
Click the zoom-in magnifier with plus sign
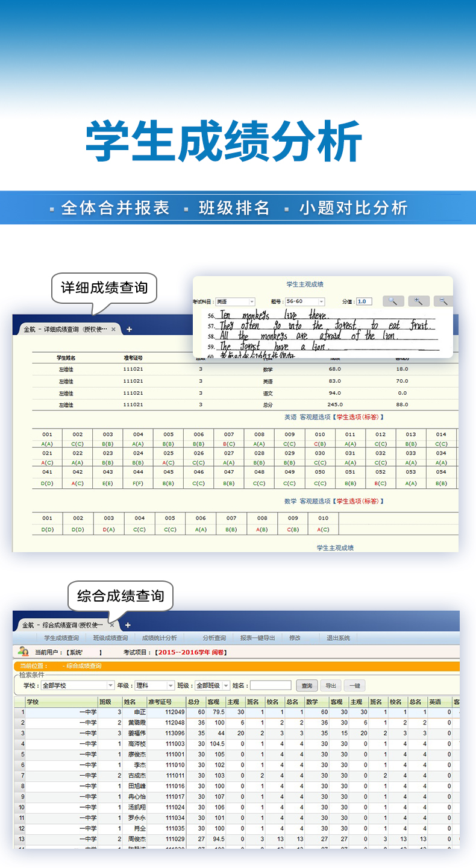419,301
